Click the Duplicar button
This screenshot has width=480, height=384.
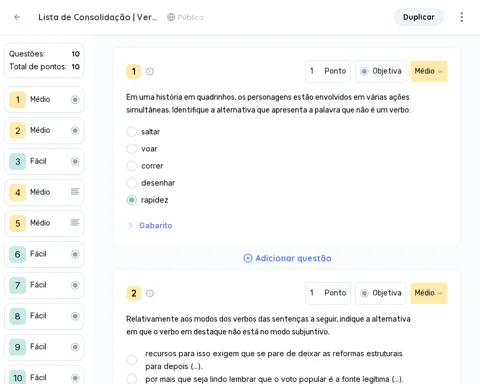[419, 17]
